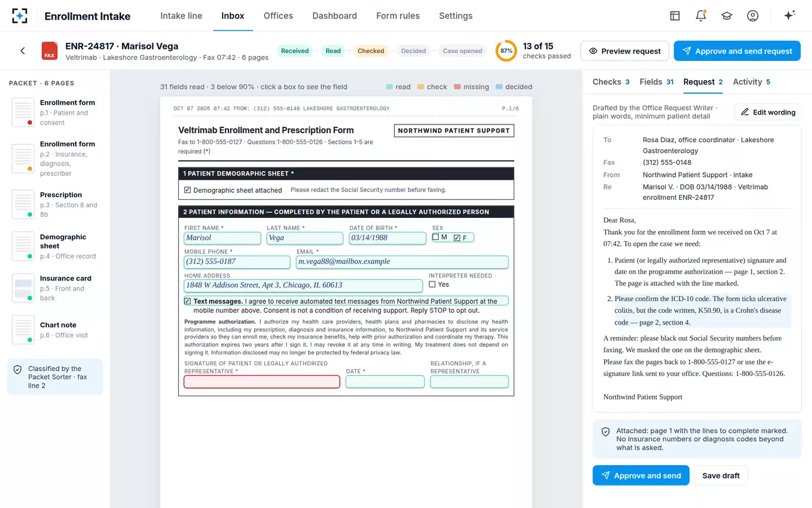This screenshot has width=812, height=508.
Task: Open the user account icon
Action: 752,16
